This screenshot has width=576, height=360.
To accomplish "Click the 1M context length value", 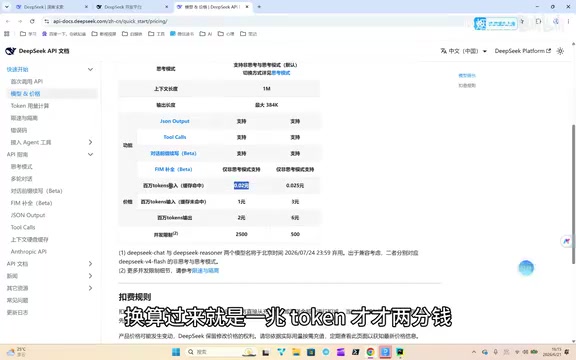I will point(267,89).
